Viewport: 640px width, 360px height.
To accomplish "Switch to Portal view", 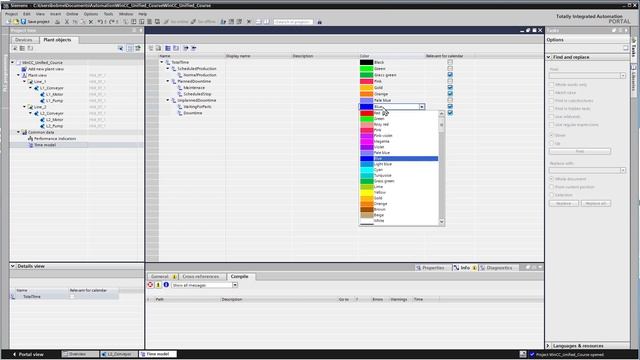I will tap(28, 354).
